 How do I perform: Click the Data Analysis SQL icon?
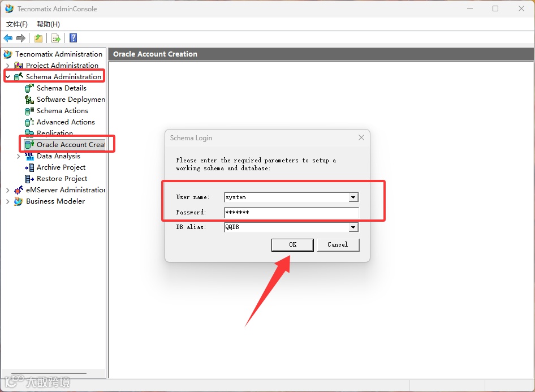point(29,156)
